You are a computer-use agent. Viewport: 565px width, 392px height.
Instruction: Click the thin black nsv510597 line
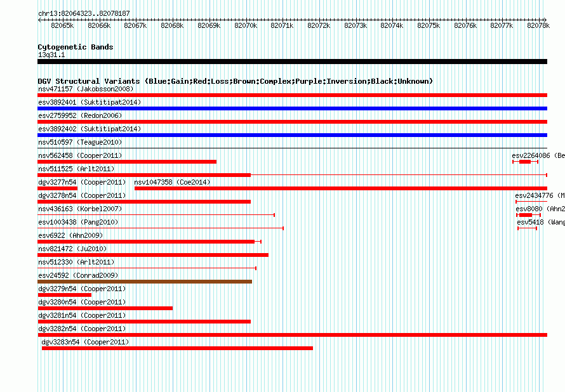point(292,148)
